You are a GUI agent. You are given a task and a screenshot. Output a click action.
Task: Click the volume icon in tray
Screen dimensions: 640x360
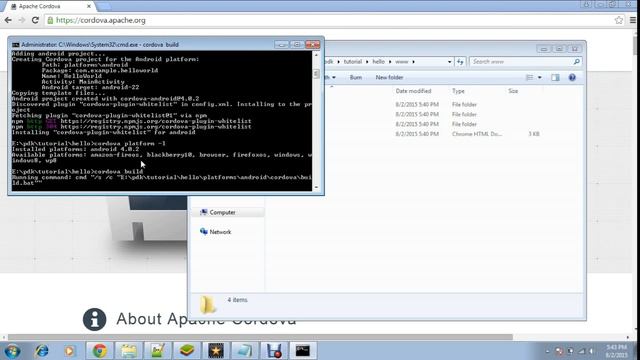(x=591, y=351)
